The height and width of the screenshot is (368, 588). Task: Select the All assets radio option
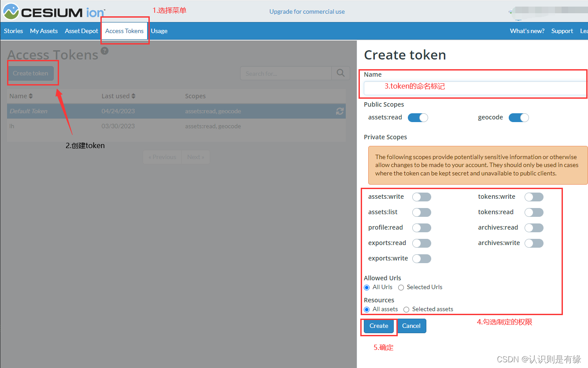[367, 309]
